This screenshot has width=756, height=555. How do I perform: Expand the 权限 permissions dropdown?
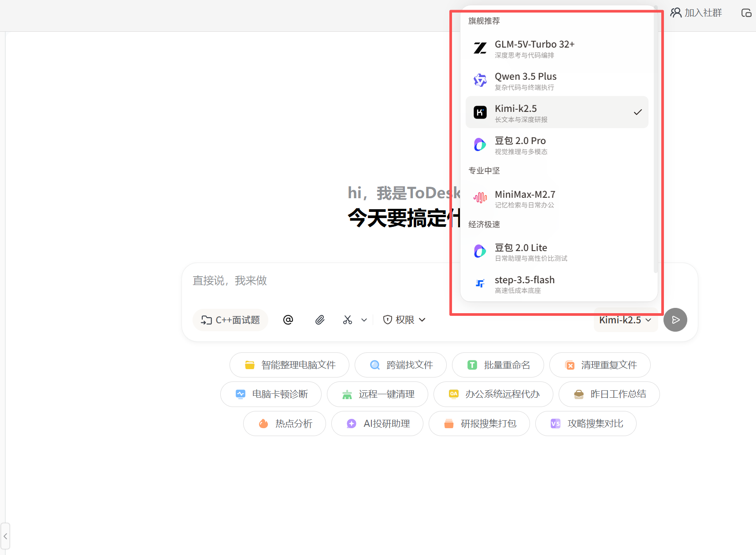pos(404,320)
